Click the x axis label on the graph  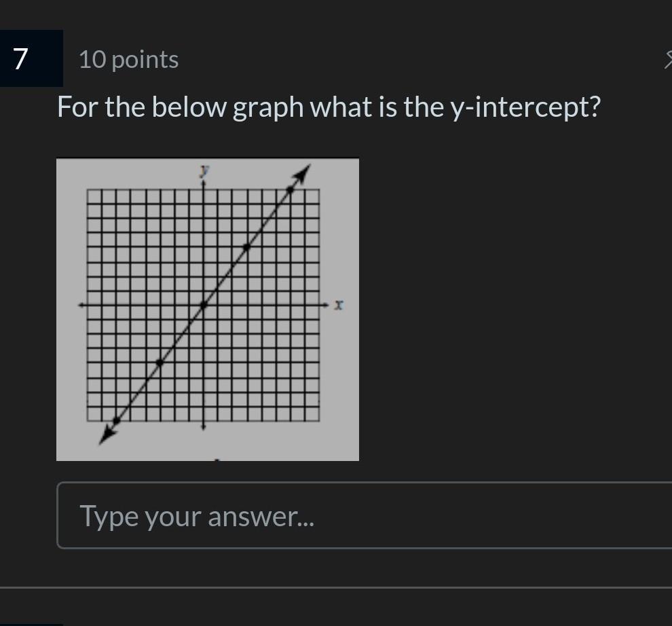coord(339,305)
